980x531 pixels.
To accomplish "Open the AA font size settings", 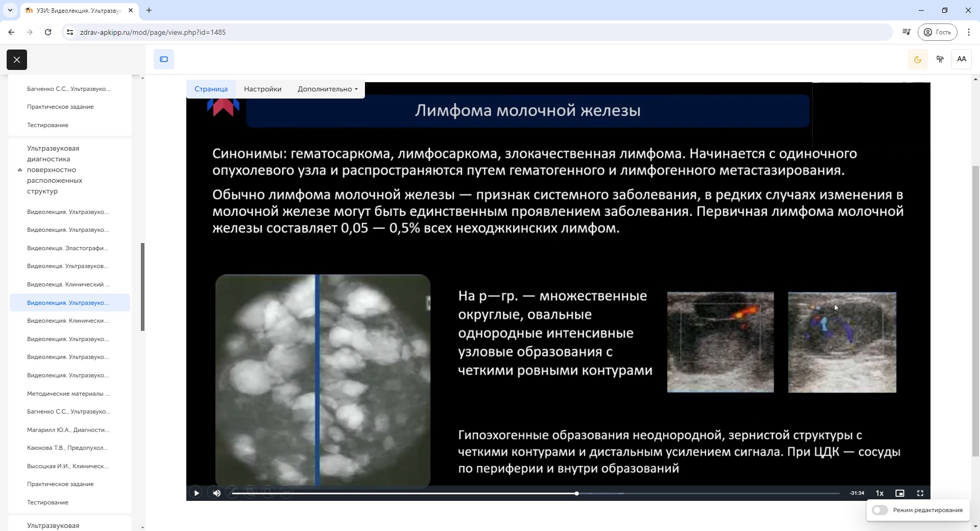I will click(x=961, y=59).
